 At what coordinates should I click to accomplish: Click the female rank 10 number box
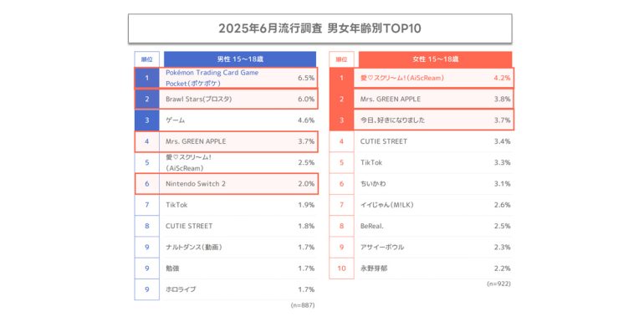[x=342, y=268]
